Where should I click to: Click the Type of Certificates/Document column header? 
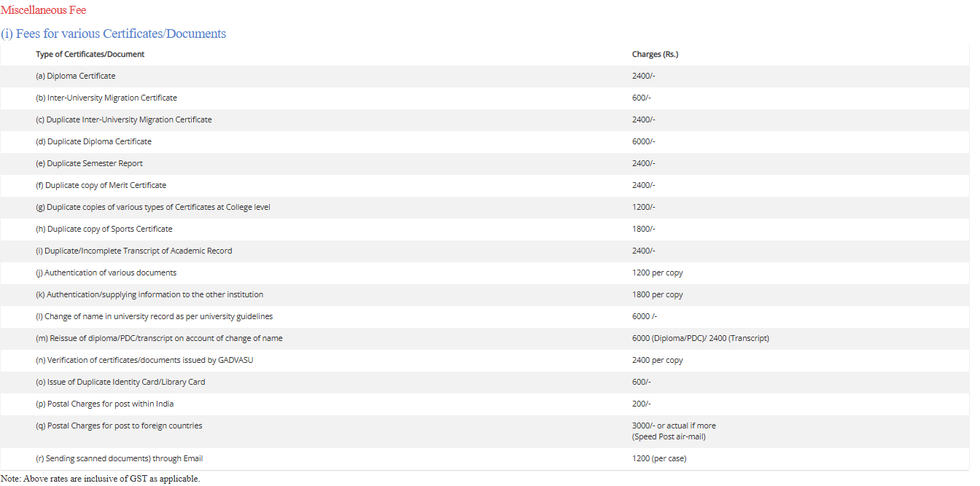tap(90, 55)
